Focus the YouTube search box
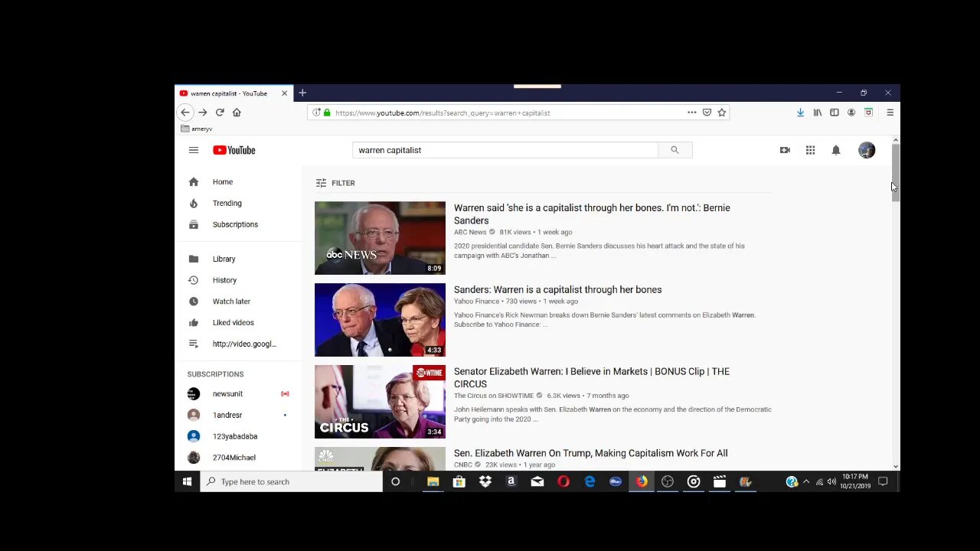Screen dimensions: 980x551 pos(505,150)
